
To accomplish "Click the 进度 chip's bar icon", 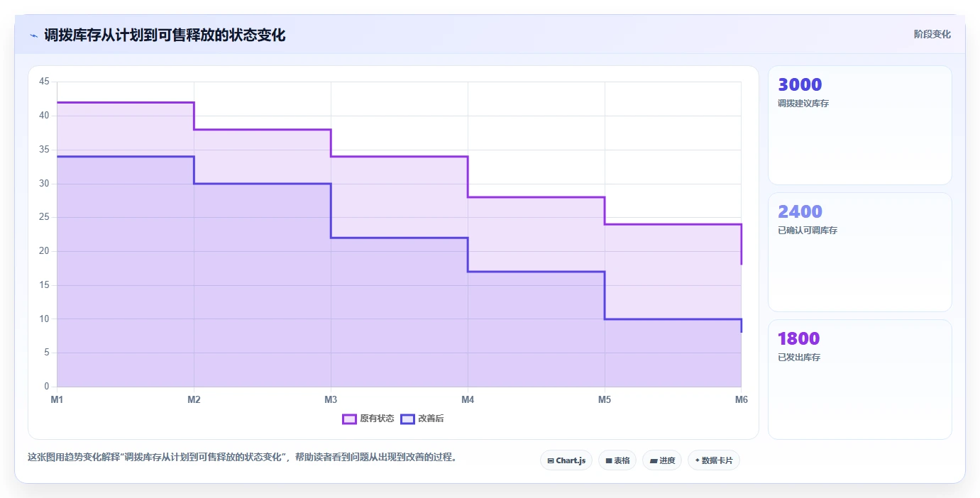I will (x=654, y=461).
